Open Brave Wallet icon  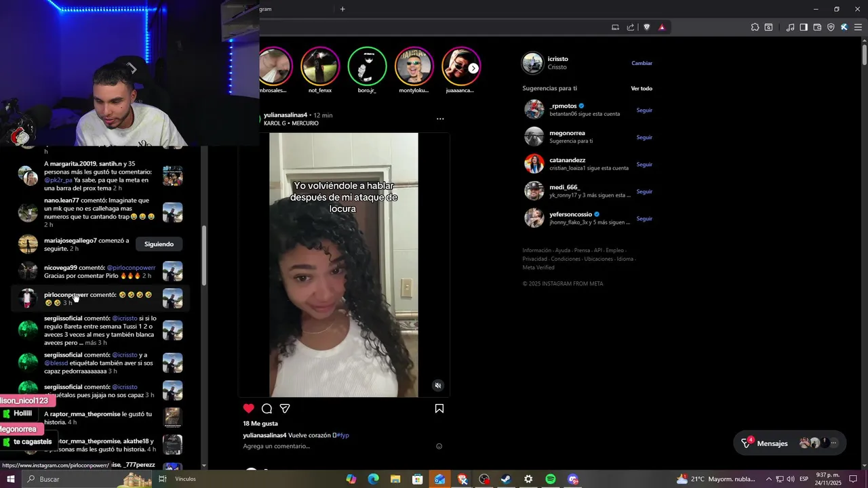coord(817,27)
